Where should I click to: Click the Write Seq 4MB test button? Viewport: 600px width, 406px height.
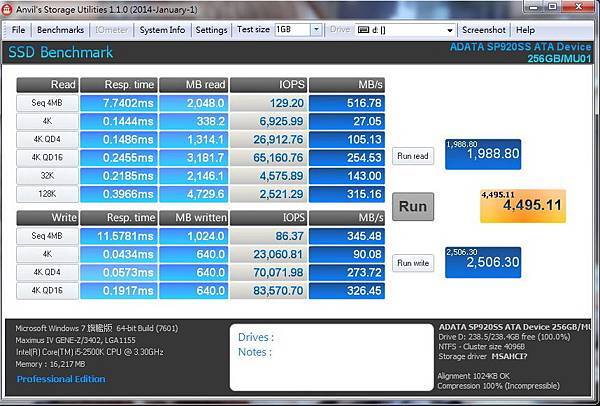pyautogui.click(x=47, y=236)
